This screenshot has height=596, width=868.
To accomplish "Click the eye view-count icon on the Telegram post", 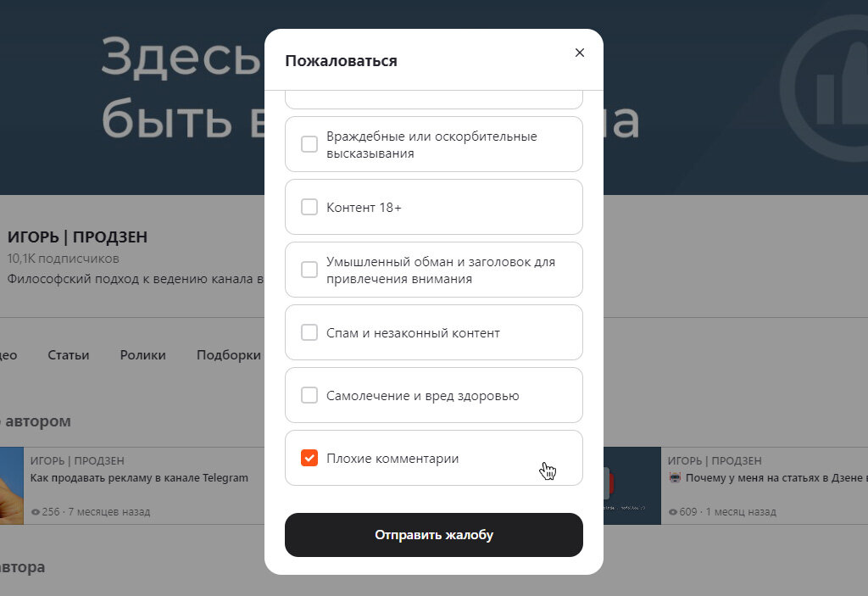I will (x=35, y=511).
